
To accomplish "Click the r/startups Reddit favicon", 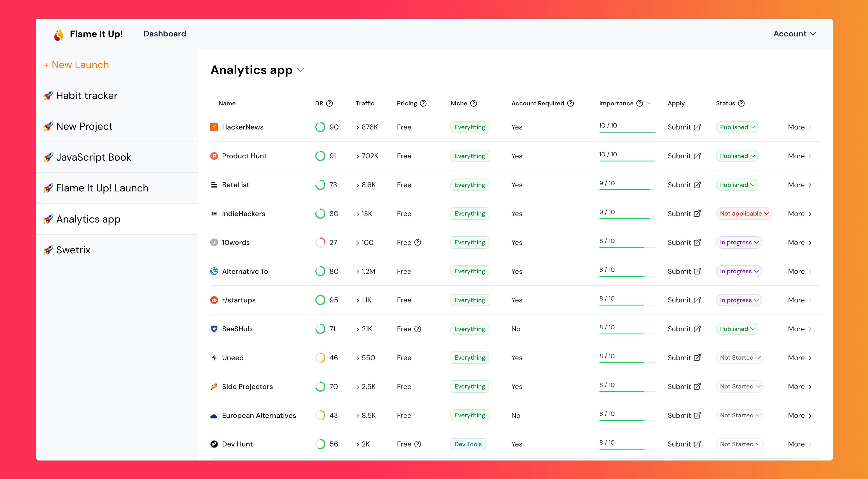I will coord(214,300).
